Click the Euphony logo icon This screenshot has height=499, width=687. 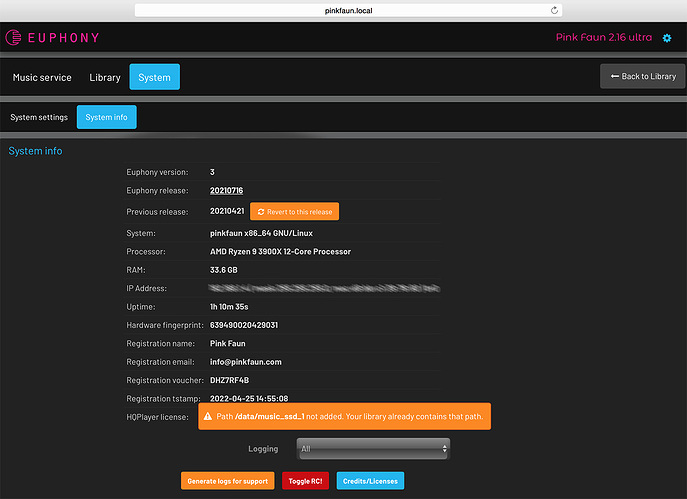pos(13,38)
